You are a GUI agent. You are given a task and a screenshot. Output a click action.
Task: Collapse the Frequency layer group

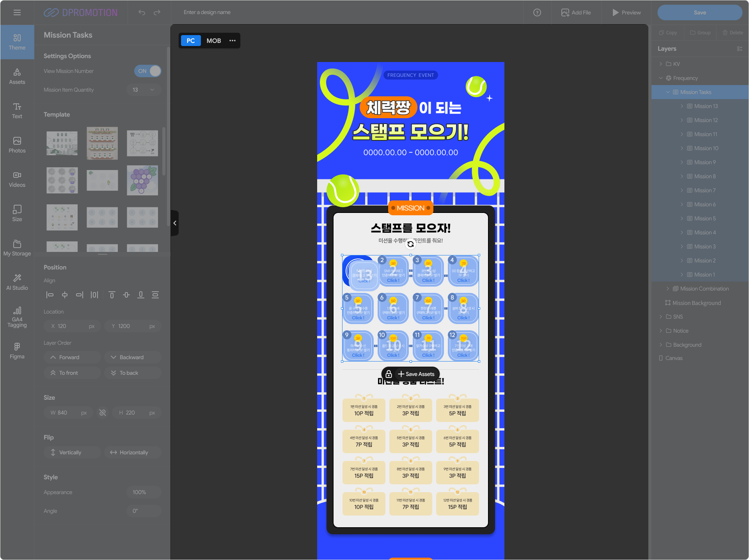661,78
